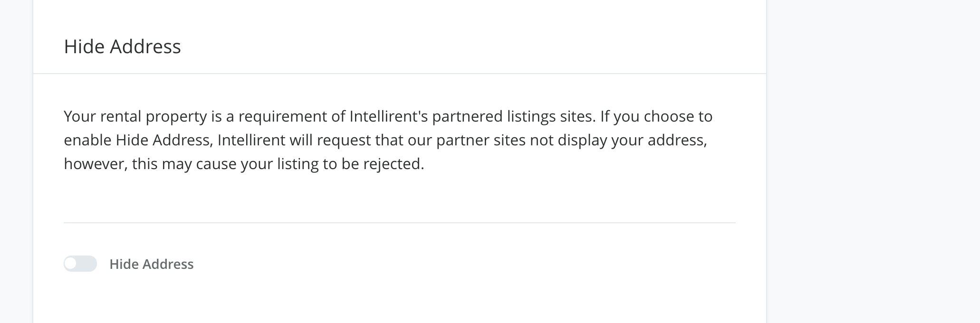Click "enable Hide Address" in the paragraph
Viewport: 980px width, 323px height.
pos(137,140)
